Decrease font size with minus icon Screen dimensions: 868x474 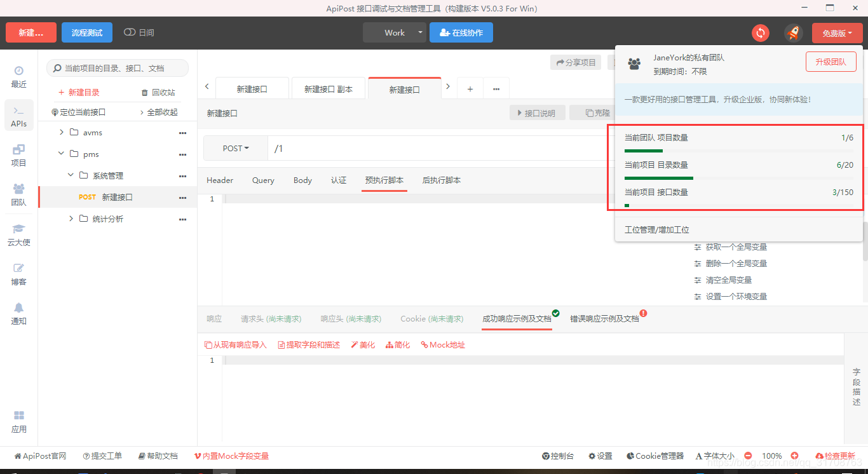pyautogui.click(x=748, y=456)
